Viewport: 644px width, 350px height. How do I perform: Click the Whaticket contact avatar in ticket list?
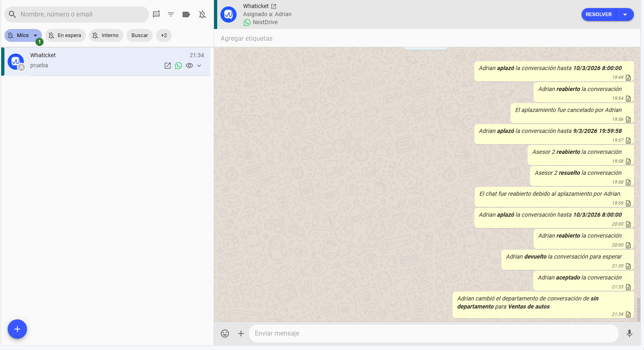[16, 62]
